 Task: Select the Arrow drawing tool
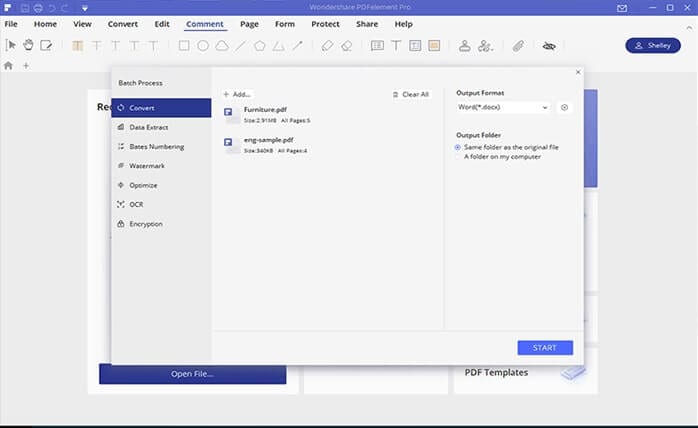click(x=297, y=45)
